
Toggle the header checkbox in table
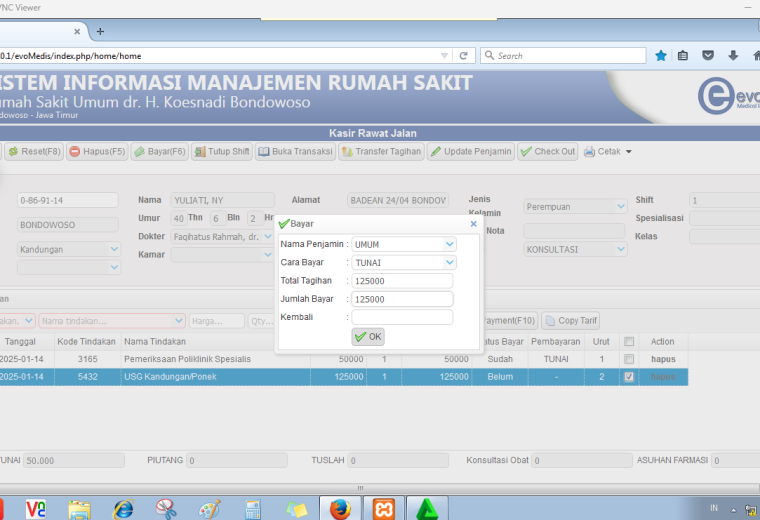coord(629,342)
